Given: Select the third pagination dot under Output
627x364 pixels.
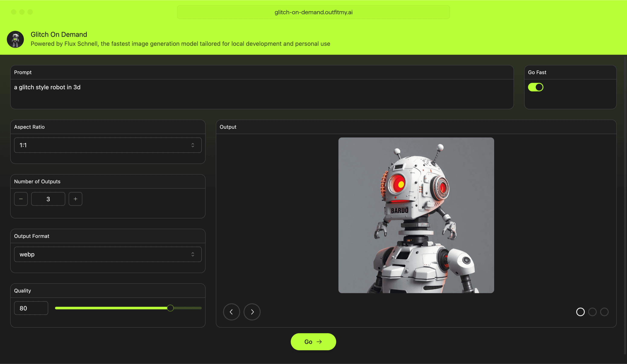Looking at the screenshot, I should pos(604,312).
